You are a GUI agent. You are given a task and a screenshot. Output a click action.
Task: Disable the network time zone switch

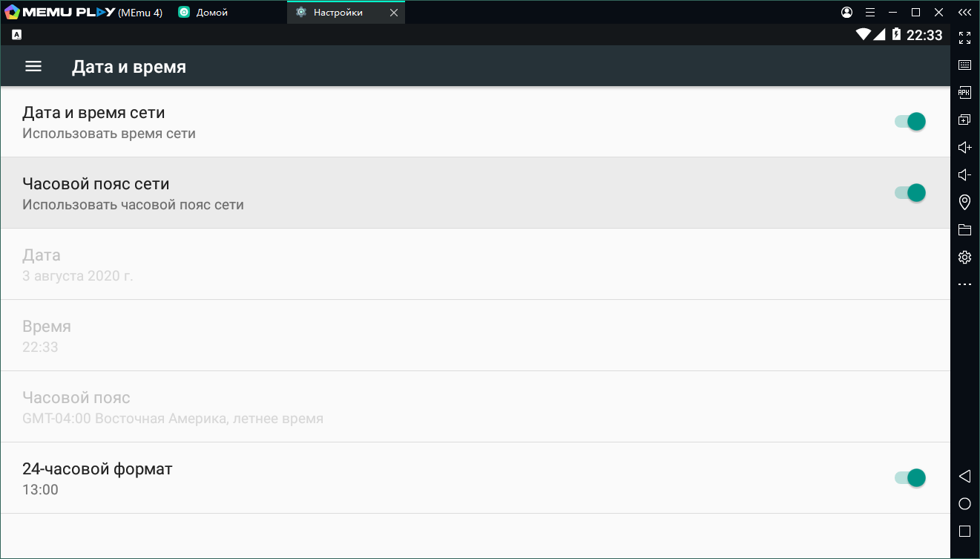click(910, 193)
